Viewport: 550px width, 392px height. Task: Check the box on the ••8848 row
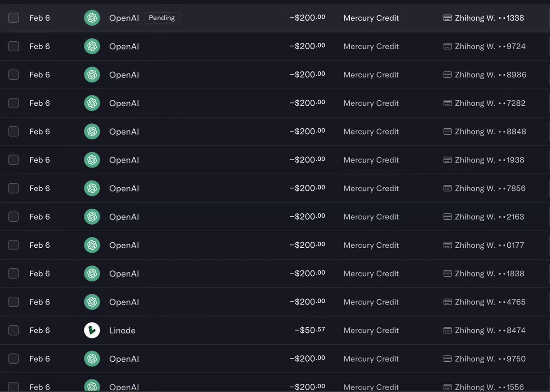pos(14,131)
